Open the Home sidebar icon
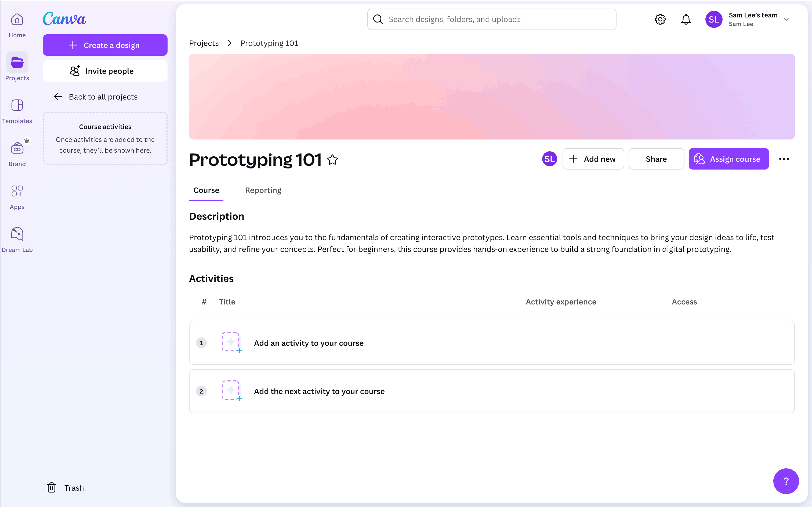 click(x=17, y=25)
